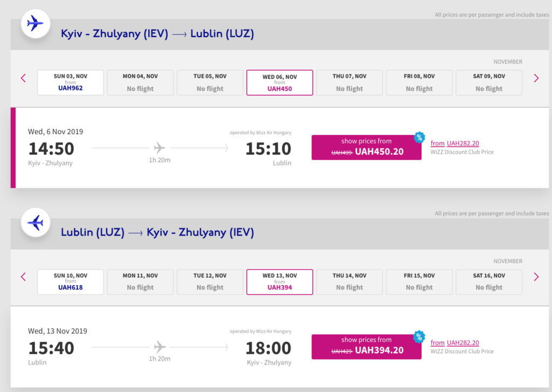Select Mon 04 Nov no-flight date
The height and width of the screenshot is (392, 552).
tap(140, 82)
